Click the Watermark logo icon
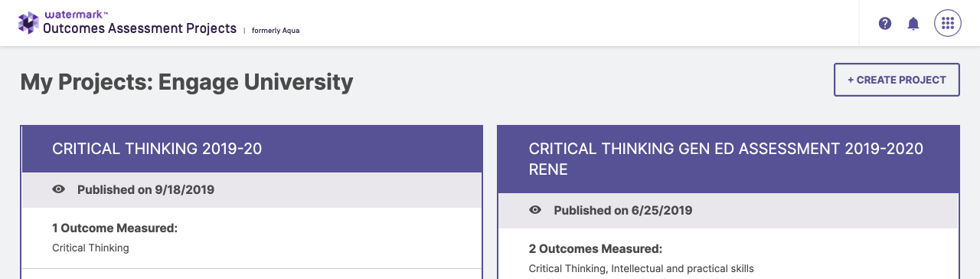This screenshot has height=279, width=980. [x=28, y=22]
